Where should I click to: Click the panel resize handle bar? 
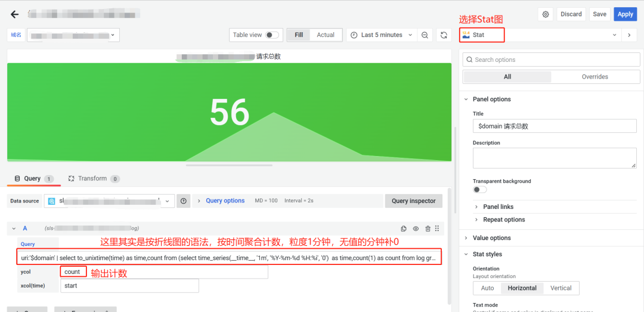pos(229,165)
